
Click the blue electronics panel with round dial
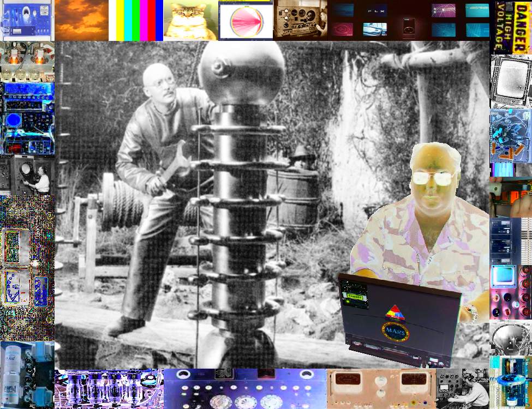pos(27,118)
